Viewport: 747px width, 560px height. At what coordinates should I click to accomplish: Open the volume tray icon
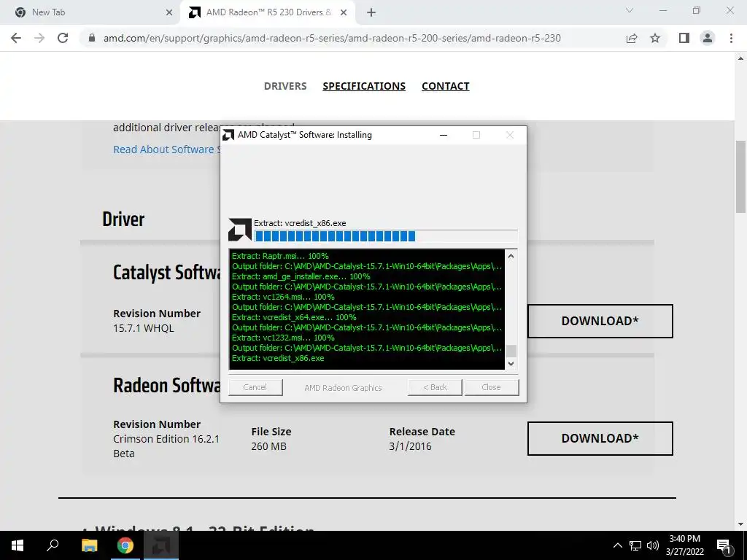click(653, 545)
